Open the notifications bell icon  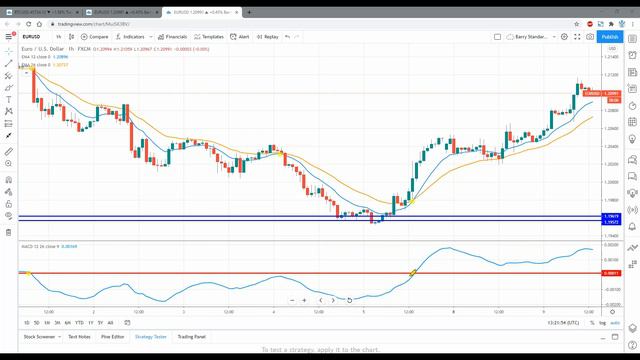[632, 227]
